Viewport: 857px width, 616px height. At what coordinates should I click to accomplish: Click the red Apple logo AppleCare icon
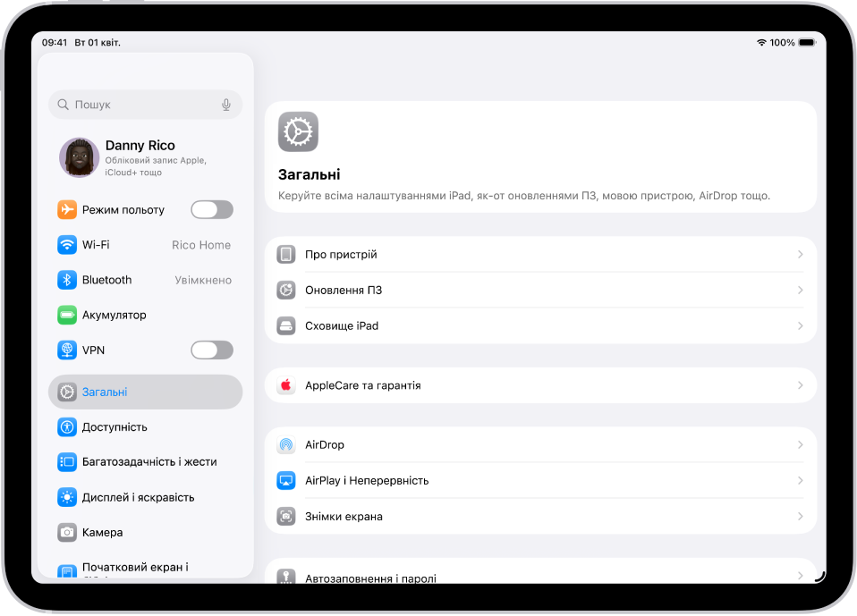tap(286, 385)
